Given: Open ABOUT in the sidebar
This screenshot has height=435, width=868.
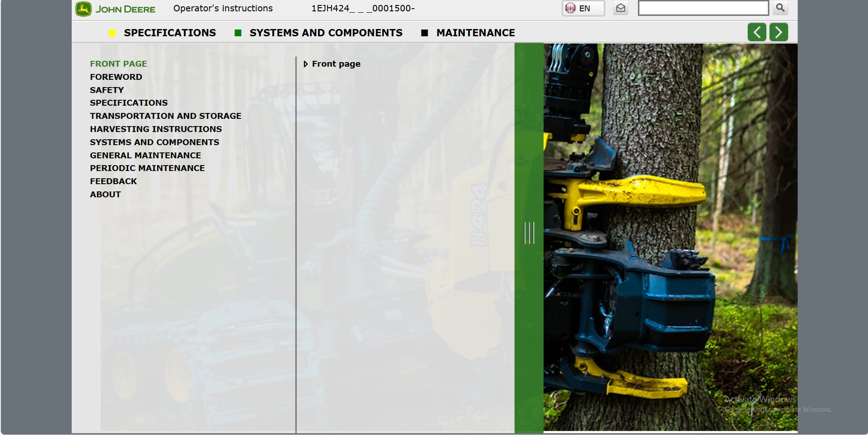Looking at the screenshot, I should 105,195.
